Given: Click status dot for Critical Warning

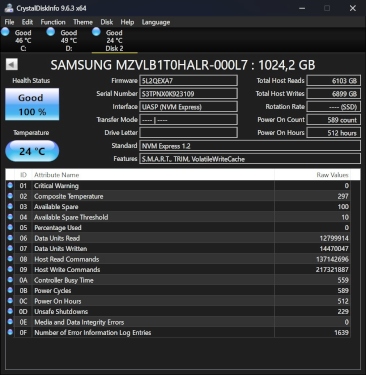Looking at the screenshot, I should point(10,185).
